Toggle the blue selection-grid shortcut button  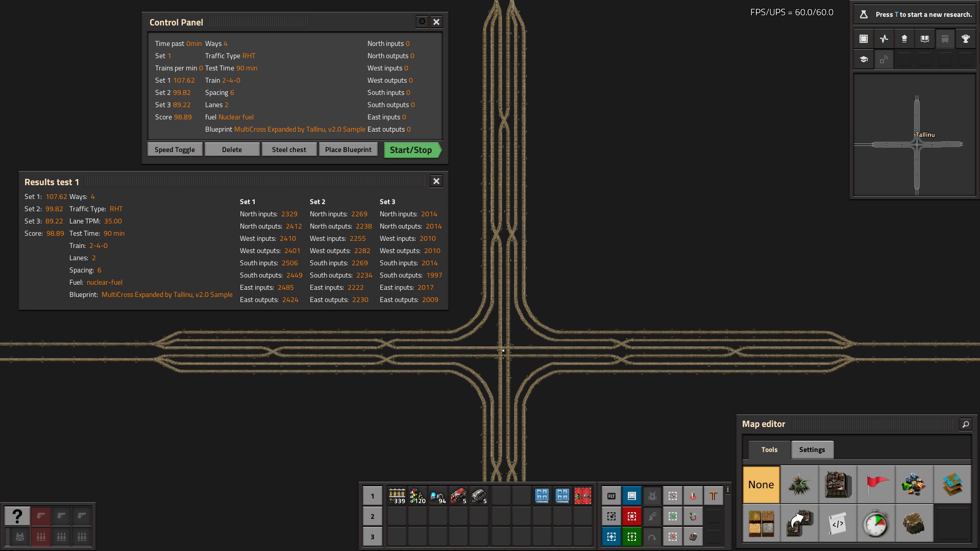tap(632, 496)
